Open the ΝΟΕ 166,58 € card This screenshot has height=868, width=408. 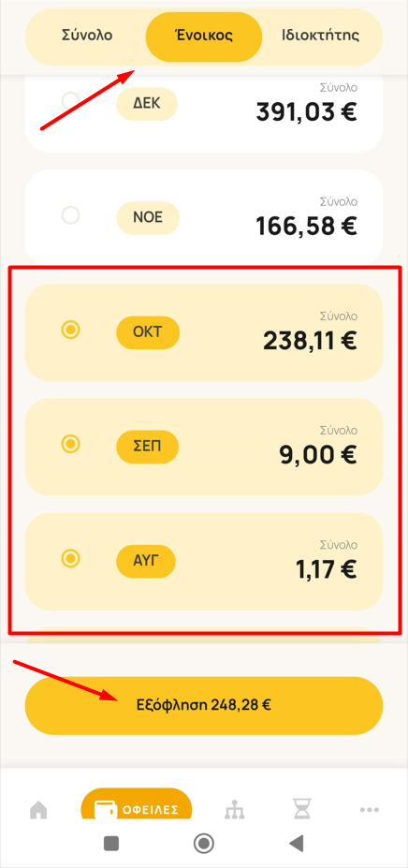pos(204,217)
